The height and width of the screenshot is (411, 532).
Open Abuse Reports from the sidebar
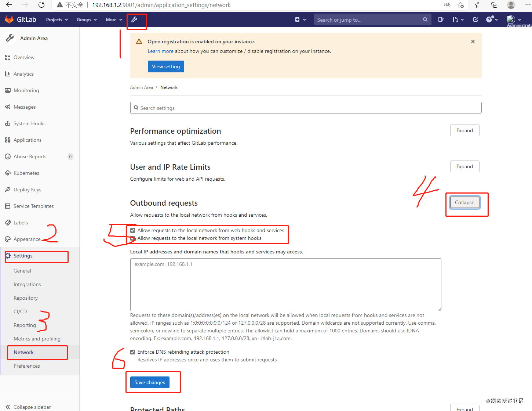tap(30, 156)
